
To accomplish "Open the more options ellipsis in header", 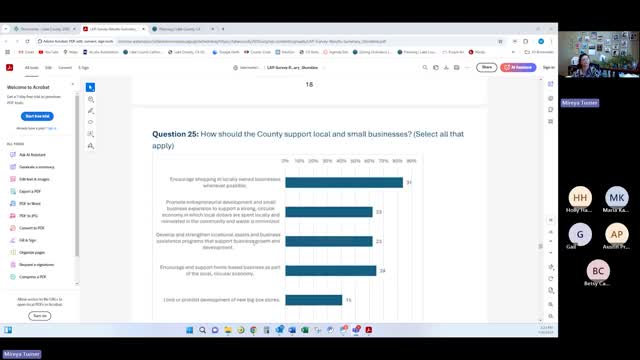I will 467,67.
